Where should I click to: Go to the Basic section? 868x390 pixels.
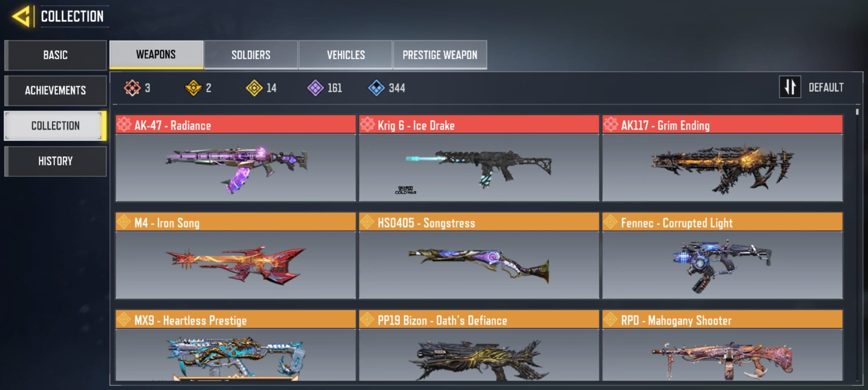(x=56, y=55)
